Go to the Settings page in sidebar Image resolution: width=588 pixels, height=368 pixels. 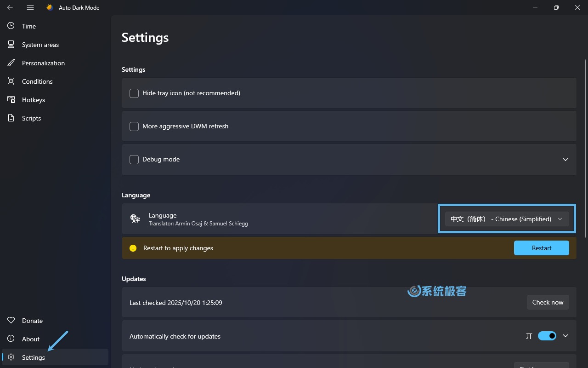pos(33,357)
